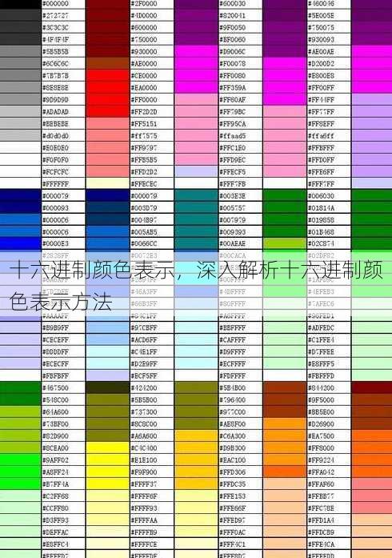This screenshot has height=558, width=392.
Task: Choose the #BBFFFF hex code
Action: [x=232, y=327]
